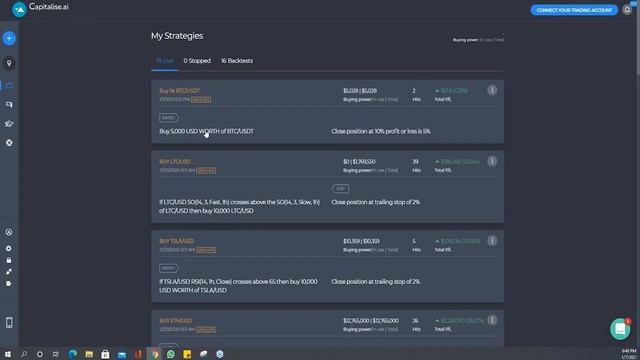Click the logout arrow icon in sidebar
This screenshot has width=640, height=360.
[9, 283]
